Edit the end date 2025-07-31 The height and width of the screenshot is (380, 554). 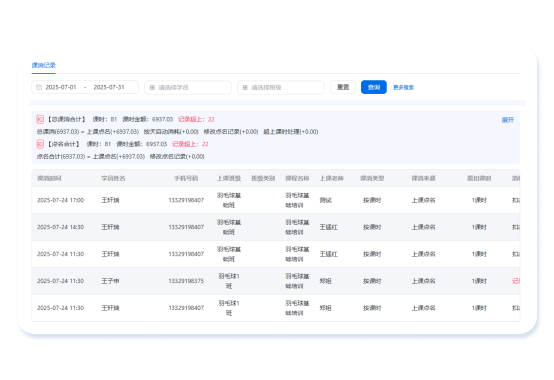109,87
